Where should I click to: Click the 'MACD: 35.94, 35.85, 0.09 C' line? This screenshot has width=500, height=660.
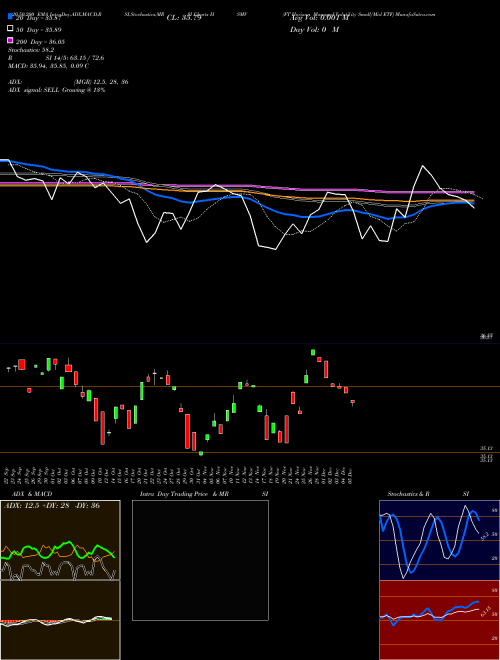(x=48, y=66)
